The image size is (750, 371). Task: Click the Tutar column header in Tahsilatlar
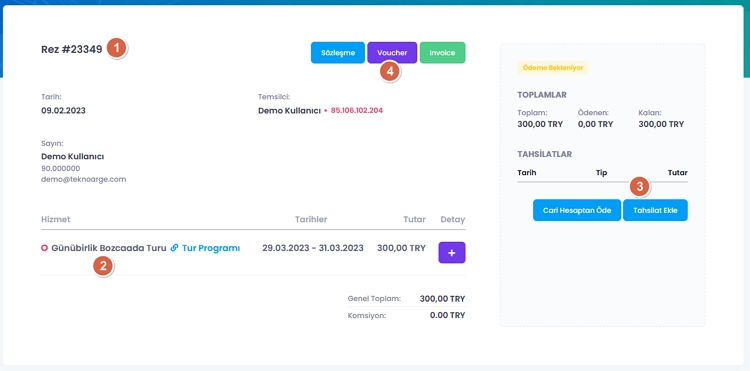pos(678,173)
